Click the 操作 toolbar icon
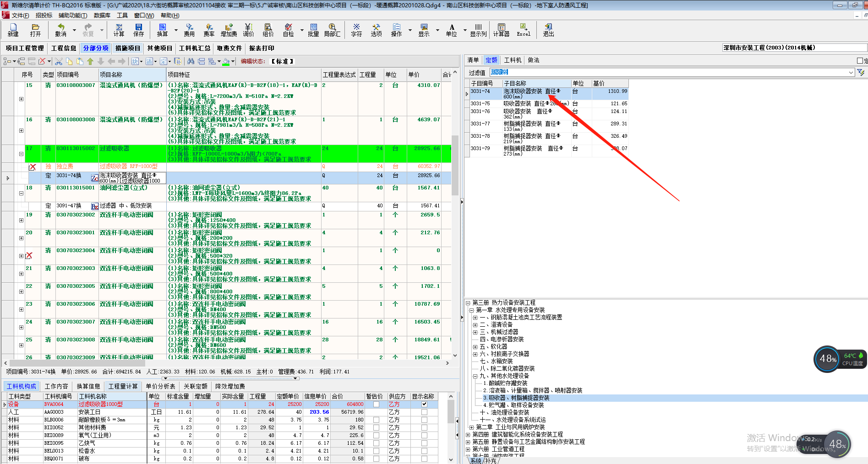Screen dimensions: 868x464 pyautogui.click(x=396, y=30)
